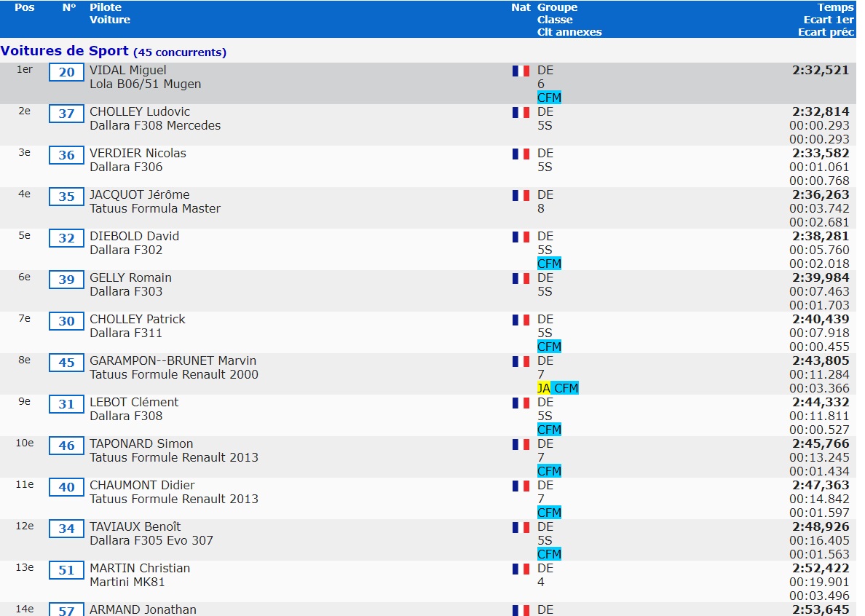Click the CFM tag in LEBOT Clément's row
Image resolution: width=865 pixels, height=616 pixels.
click(550, 430)
